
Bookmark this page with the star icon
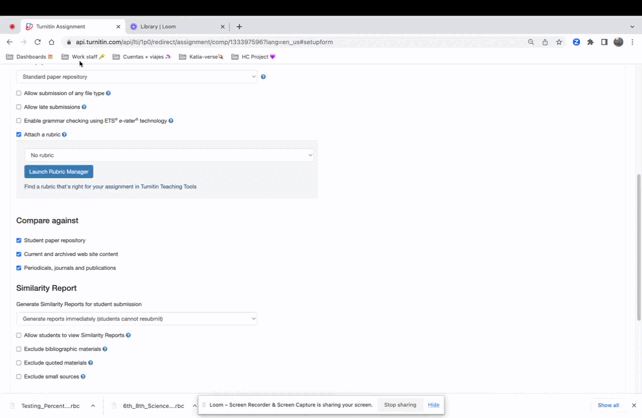tap(559, 42)
